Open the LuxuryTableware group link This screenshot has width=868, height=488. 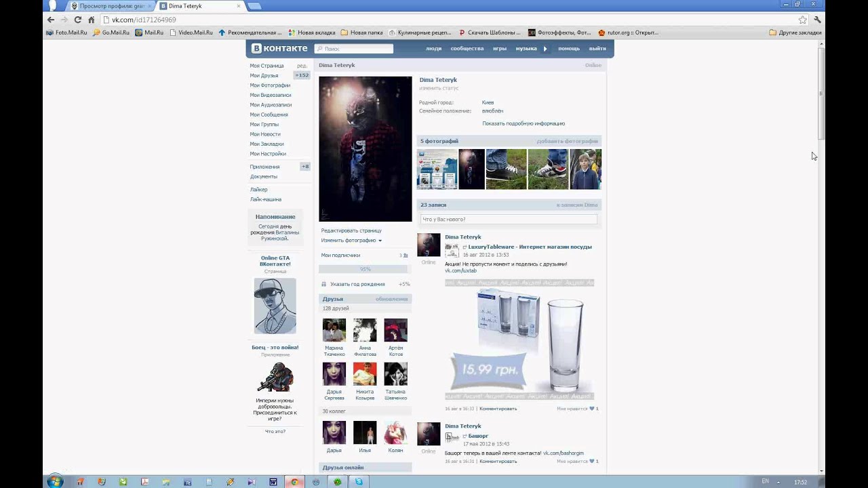(x=530, y=247)
